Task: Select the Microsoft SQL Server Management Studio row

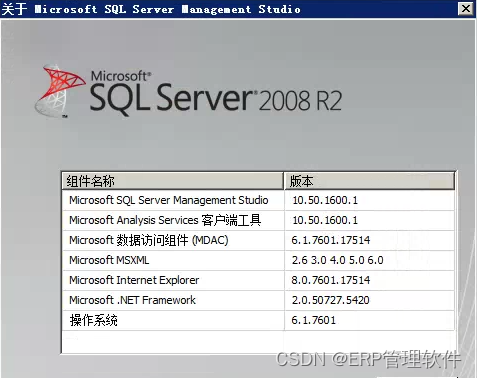Action: click(258, 200)
